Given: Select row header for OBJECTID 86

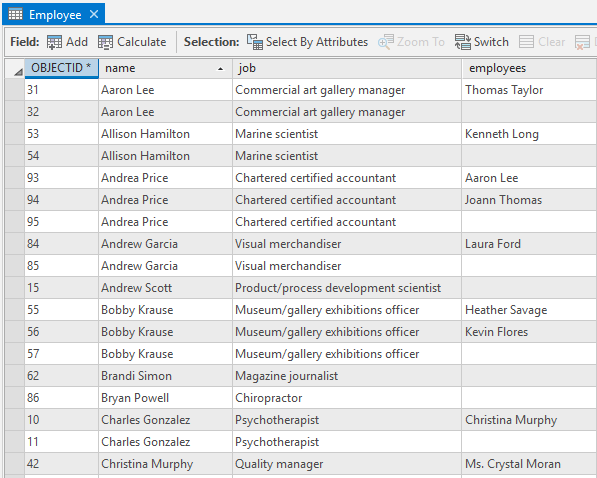Looking at the screenshot, I should click(x=15, y=398).
